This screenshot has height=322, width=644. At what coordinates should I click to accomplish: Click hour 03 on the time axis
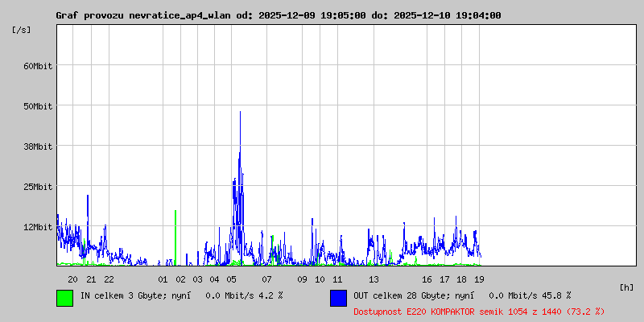tap(197, 279)
